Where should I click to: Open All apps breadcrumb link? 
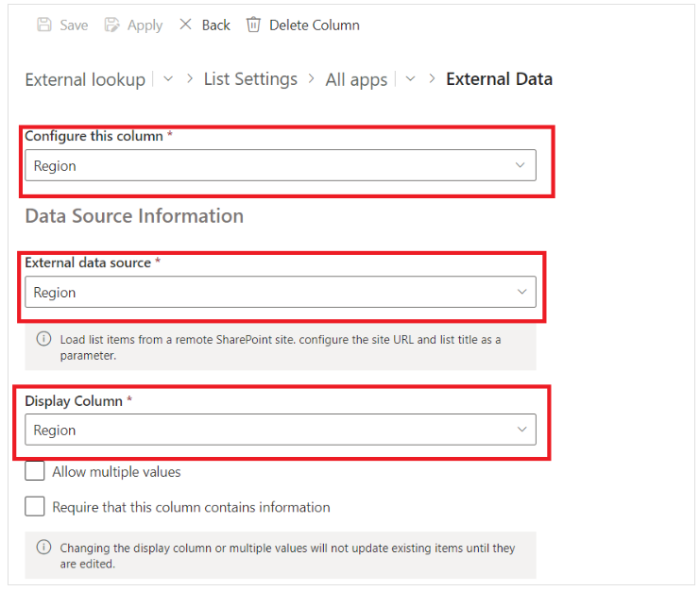[x=356, y=80]
